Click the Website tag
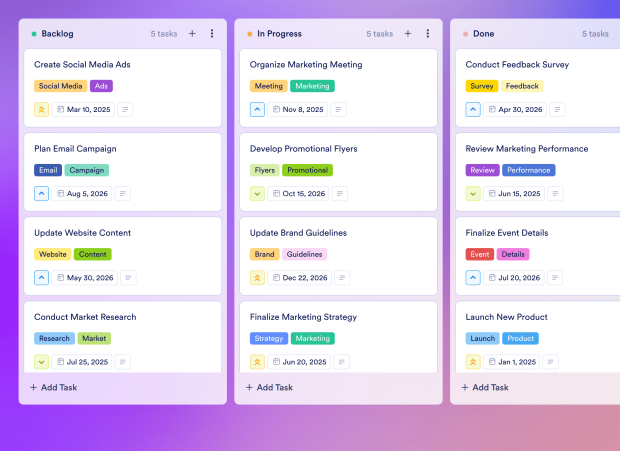The width and height of the screenshot is (620, 451). tap(53, 254)
